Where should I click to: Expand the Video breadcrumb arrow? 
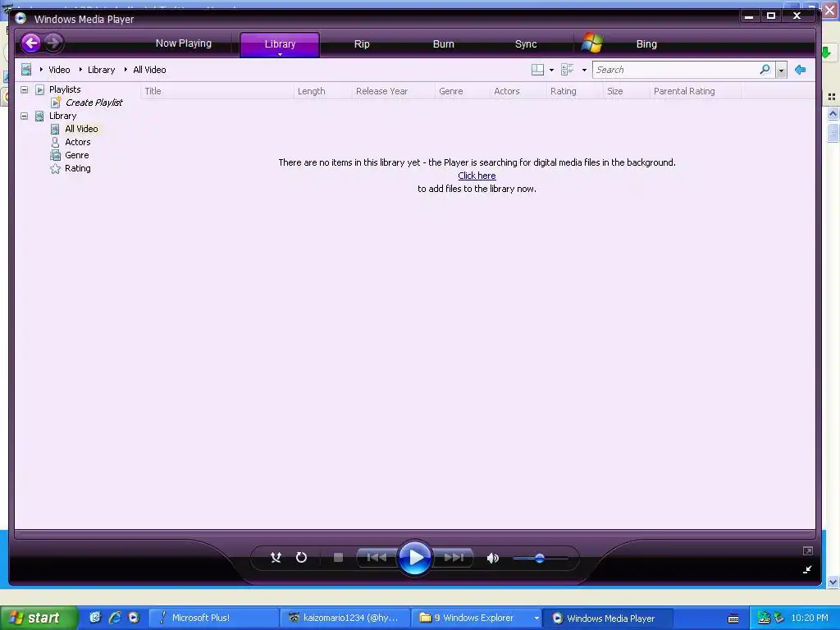(41, 70)
